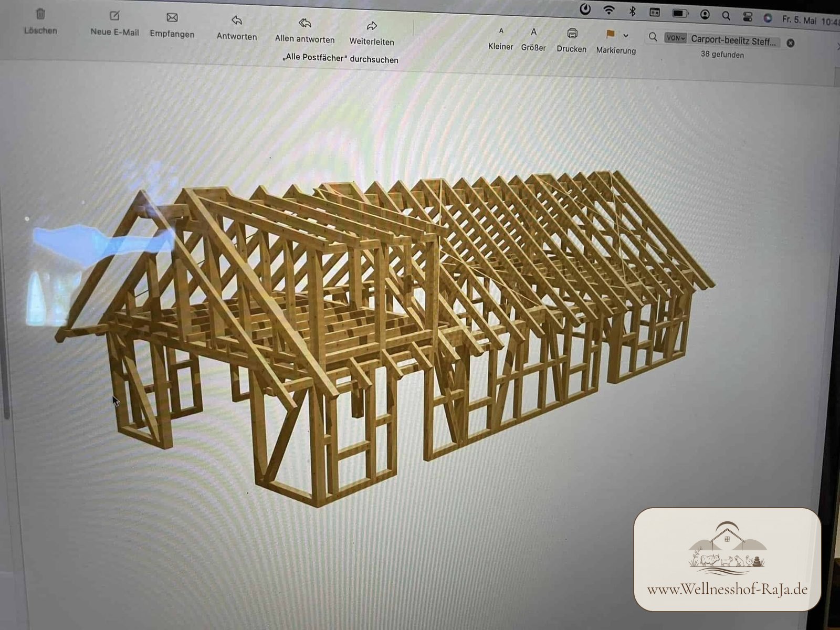Screen dimensions: 840x630
Task: Fetch mail with the Empfangen envelope icon
Action: [172, 18]
